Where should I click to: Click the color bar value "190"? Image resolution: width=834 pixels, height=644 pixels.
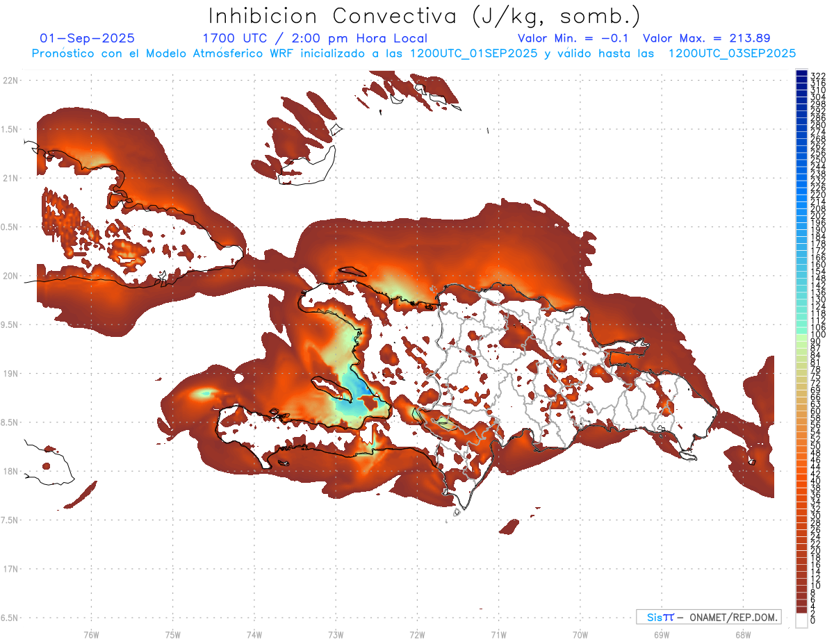tap(818, 230)
